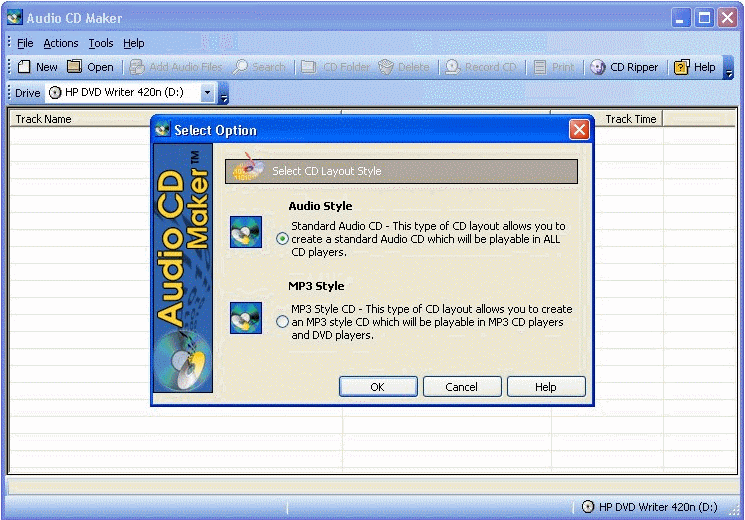The width and height of the screenshot is (745, 520).
Task: Click the New toolbar icon
Action: point(24,67)
